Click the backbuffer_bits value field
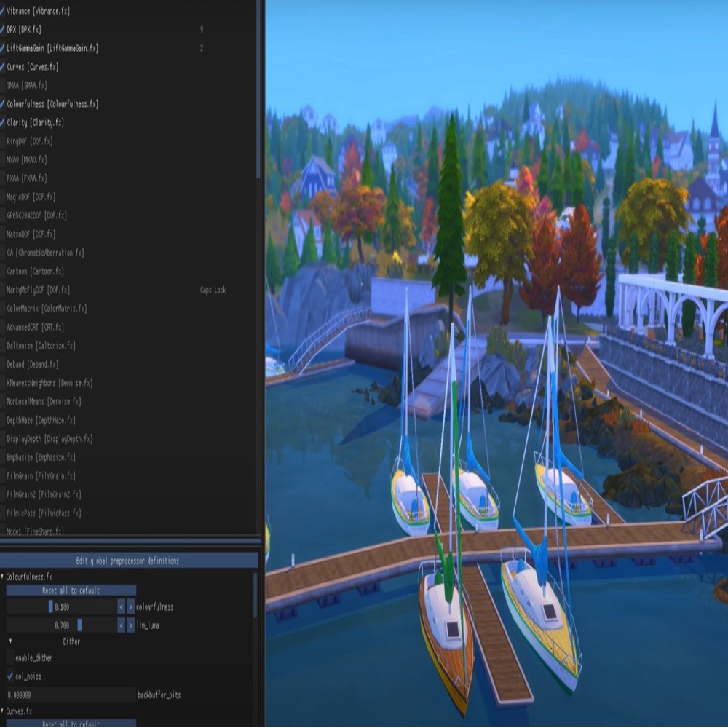Viewport: 728px width, 728px height. point(71,695)
